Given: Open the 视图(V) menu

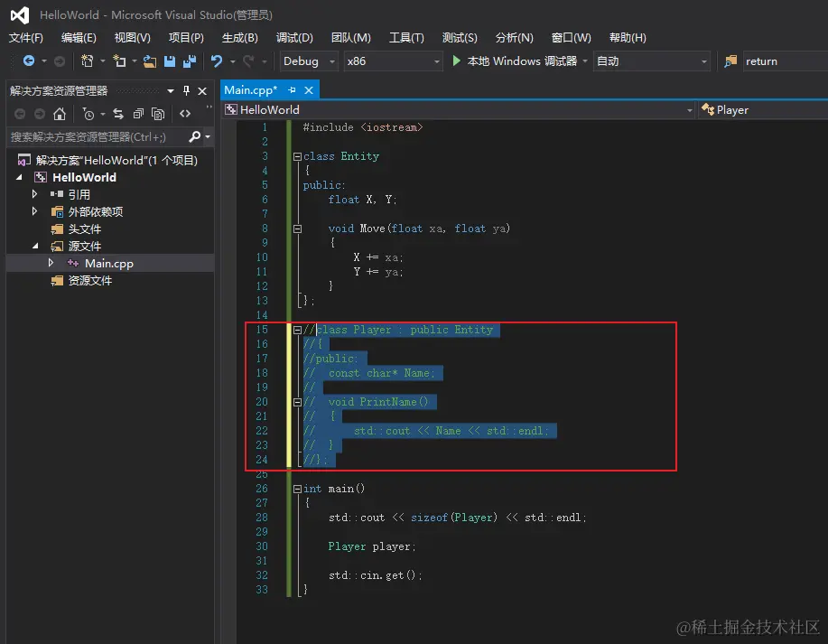Looking at the screenshot, I should pos(132,38).
